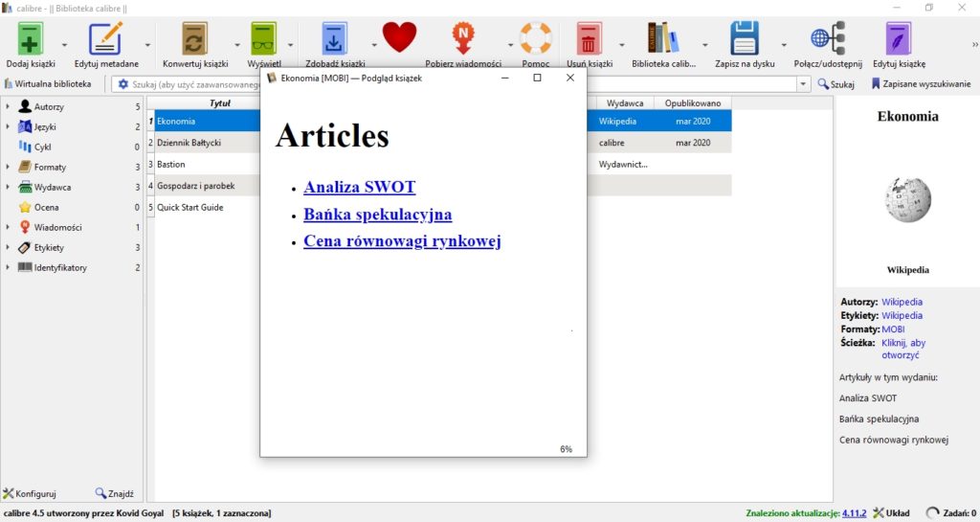Open Konfiguruj preferences button

pyautogui.click(x=30, y=493)
